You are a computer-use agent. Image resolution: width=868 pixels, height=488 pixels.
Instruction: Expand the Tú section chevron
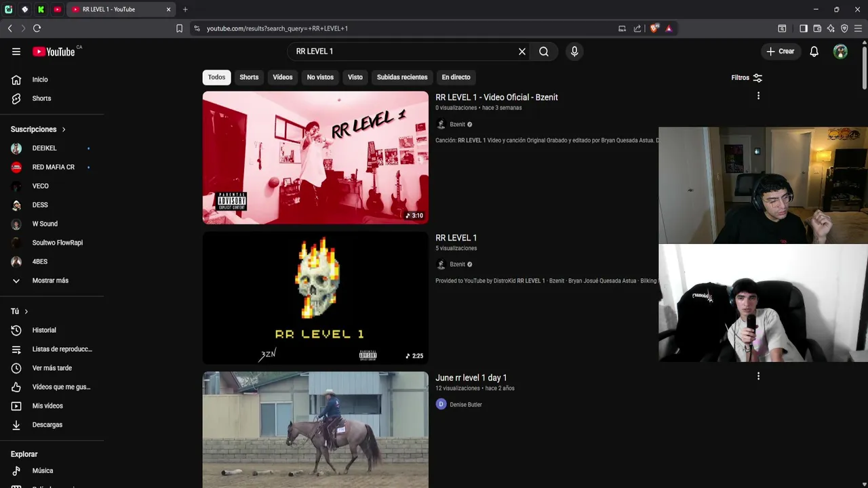click(x=26, y=311)
